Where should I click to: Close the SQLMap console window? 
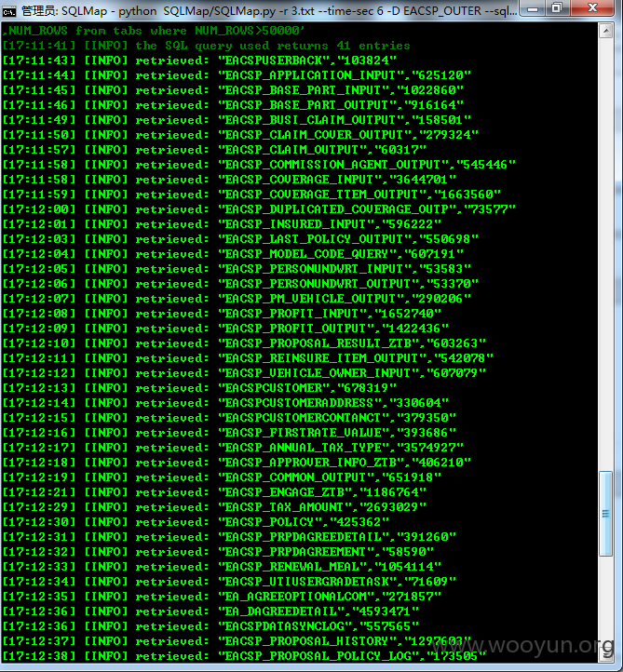tap(593, 8)
